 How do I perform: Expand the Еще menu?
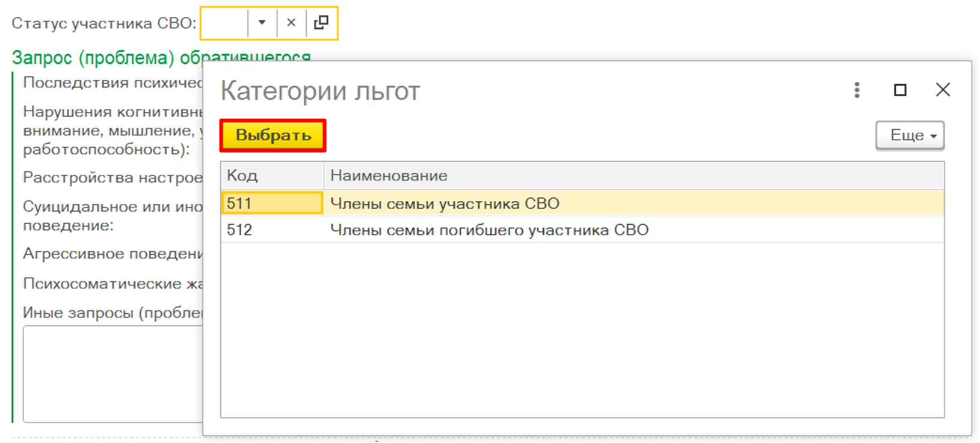[910, 135]
